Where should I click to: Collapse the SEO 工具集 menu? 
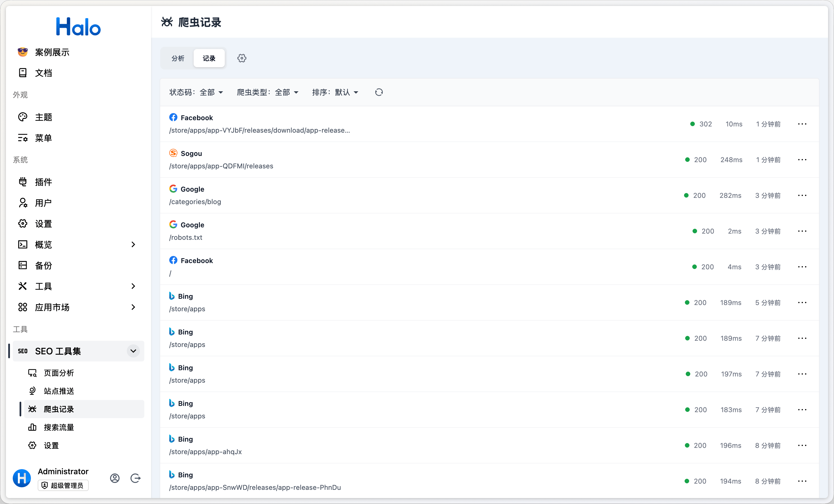(133, 351)
